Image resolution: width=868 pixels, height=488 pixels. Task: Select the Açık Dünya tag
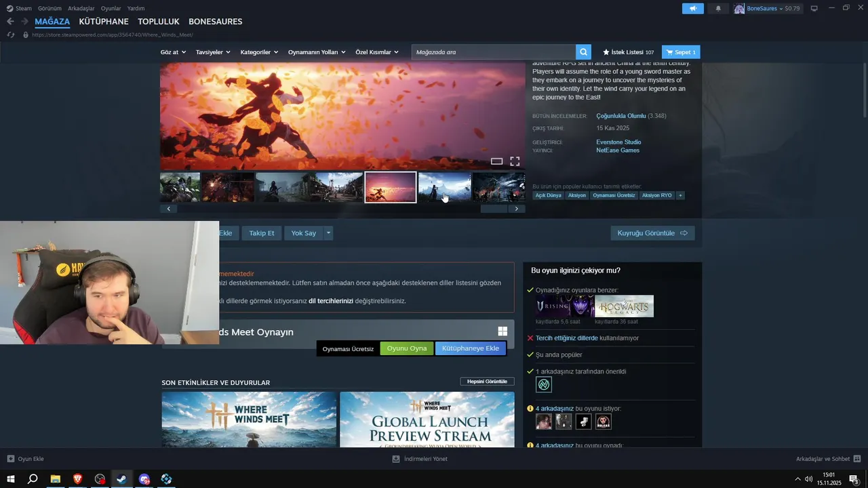pyautogui.click(x=549, y=195)
